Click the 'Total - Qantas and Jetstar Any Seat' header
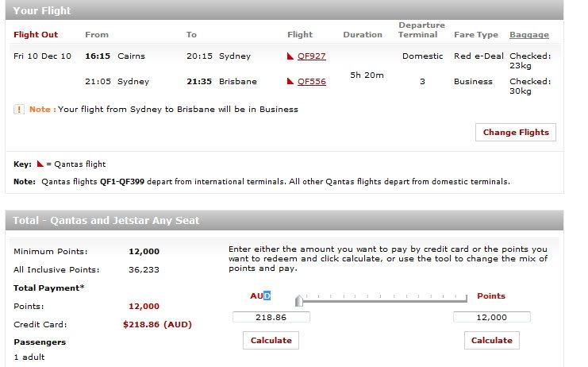The height and width of the screenshot is (367, 588). point(284,220)
